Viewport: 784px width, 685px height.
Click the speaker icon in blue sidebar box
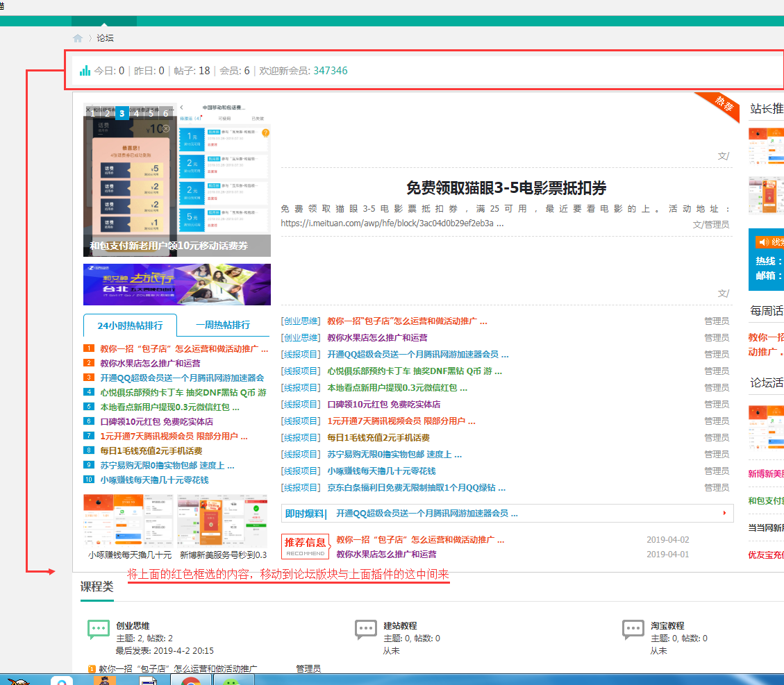click(763, 242)
